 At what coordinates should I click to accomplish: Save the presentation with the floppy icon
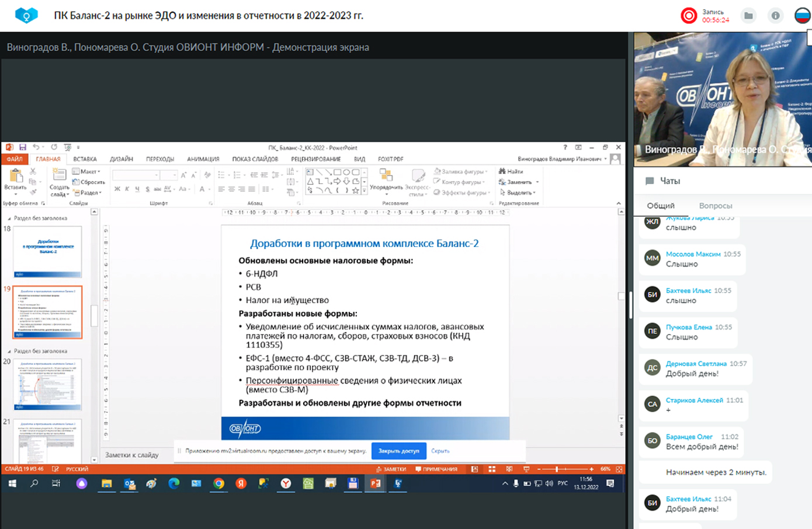coord(23,147)
